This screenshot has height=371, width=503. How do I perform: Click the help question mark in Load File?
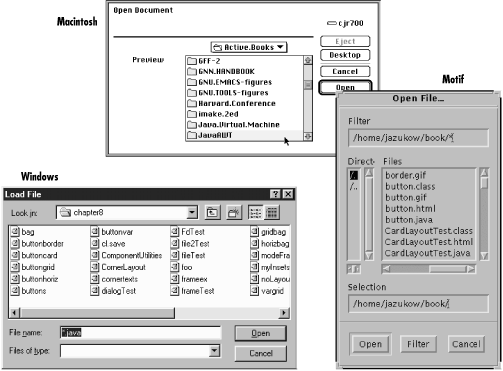[275, 194]
